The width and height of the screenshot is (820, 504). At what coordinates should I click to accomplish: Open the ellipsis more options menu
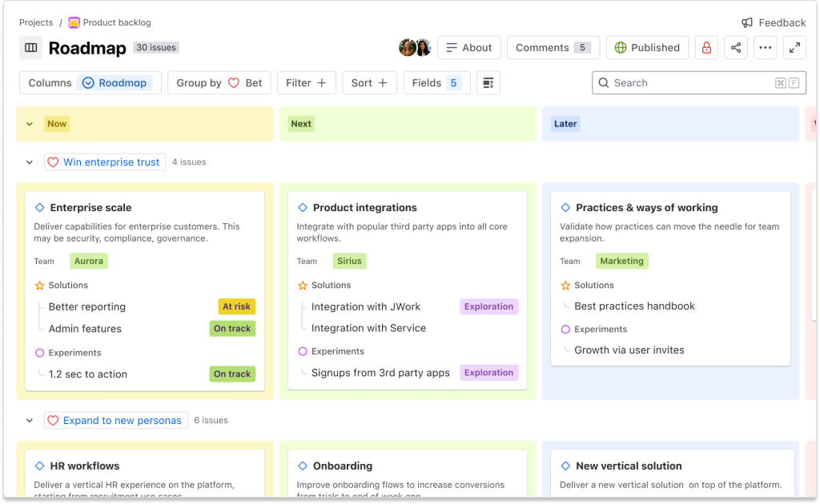click(x=766, y=47)
